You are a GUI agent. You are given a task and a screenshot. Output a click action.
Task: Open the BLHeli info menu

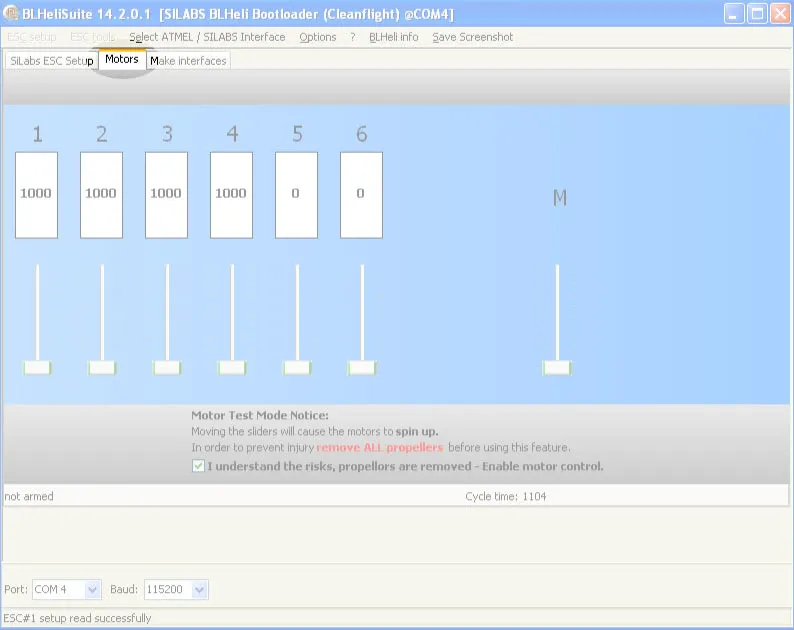click(x=393, y=37)
